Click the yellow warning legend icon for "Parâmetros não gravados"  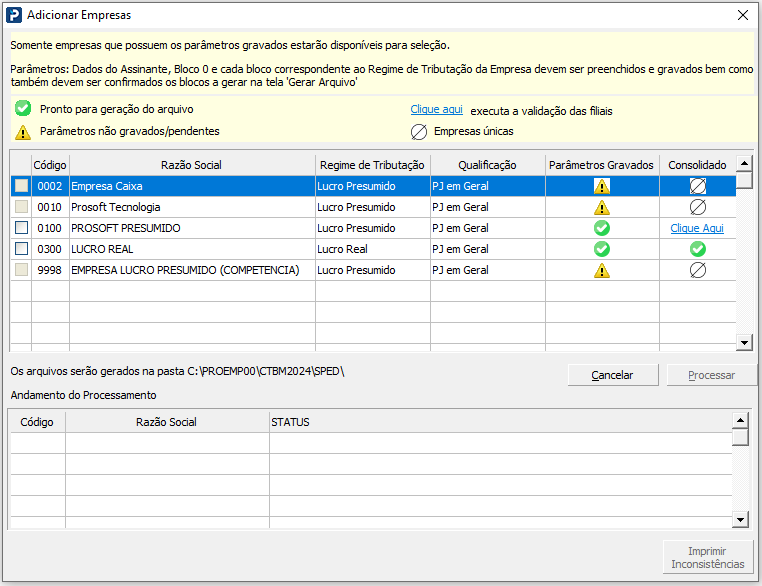tap(23, 132)
